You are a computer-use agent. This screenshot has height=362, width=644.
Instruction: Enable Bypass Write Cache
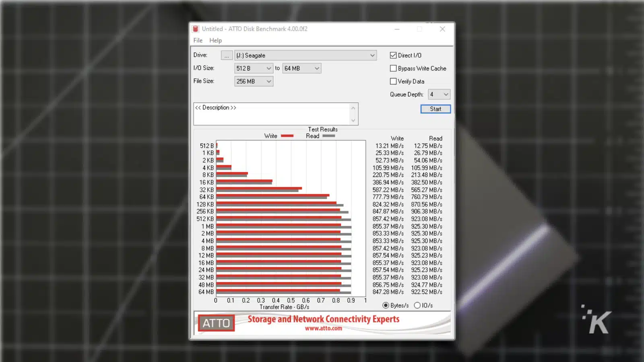pos(393,68)
